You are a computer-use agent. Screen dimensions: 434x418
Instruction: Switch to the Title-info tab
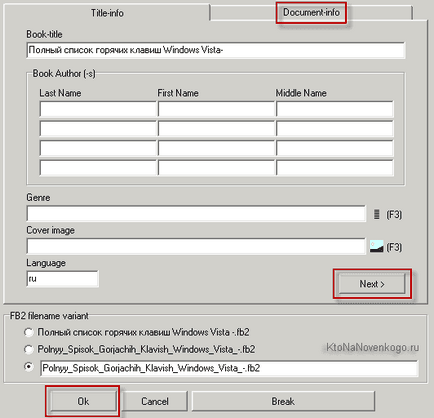pos(107,13)
